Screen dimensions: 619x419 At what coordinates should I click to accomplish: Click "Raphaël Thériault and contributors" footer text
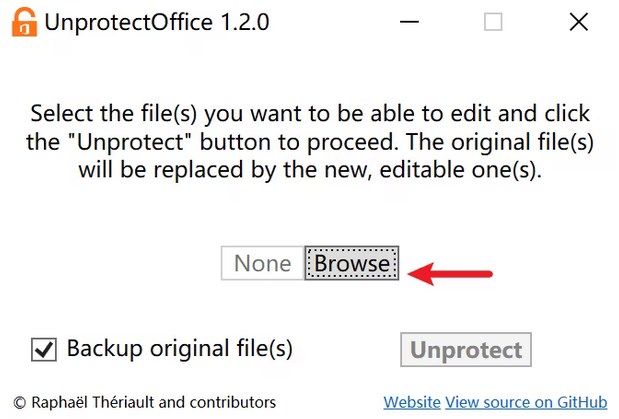[153, 402]
